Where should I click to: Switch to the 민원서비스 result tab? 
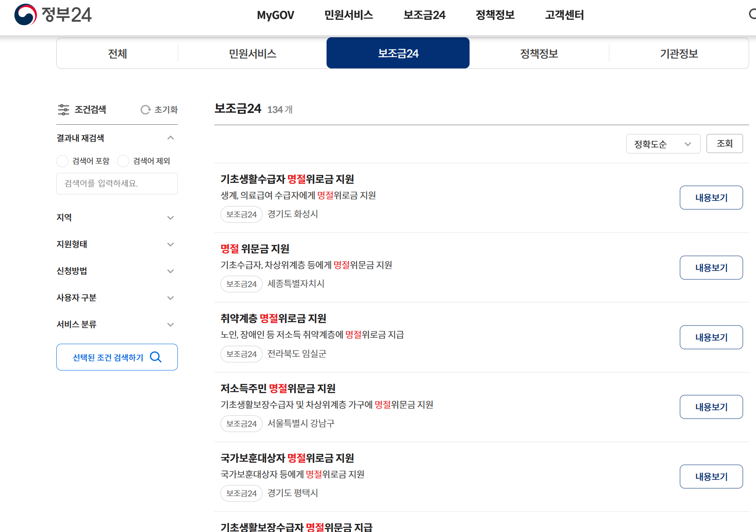(252, 53)
